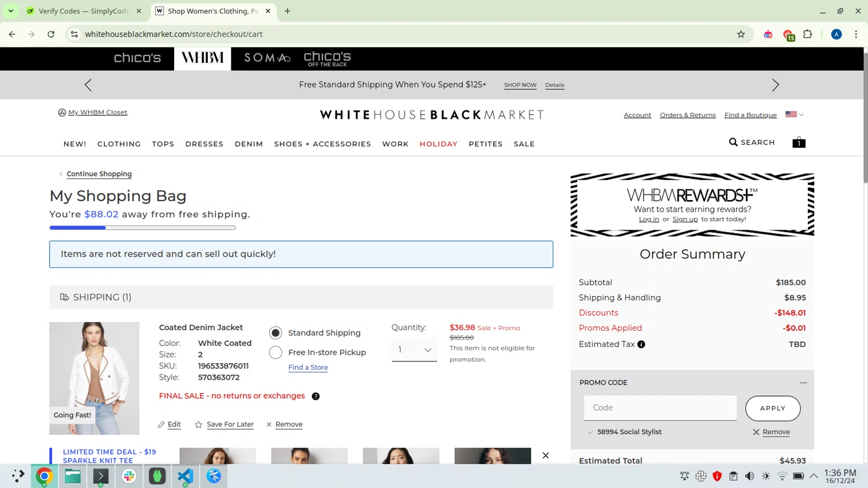The height and width of the screenshot is (488, 868).
Task: Open the HOLIDAY menu
Action: 439,144
